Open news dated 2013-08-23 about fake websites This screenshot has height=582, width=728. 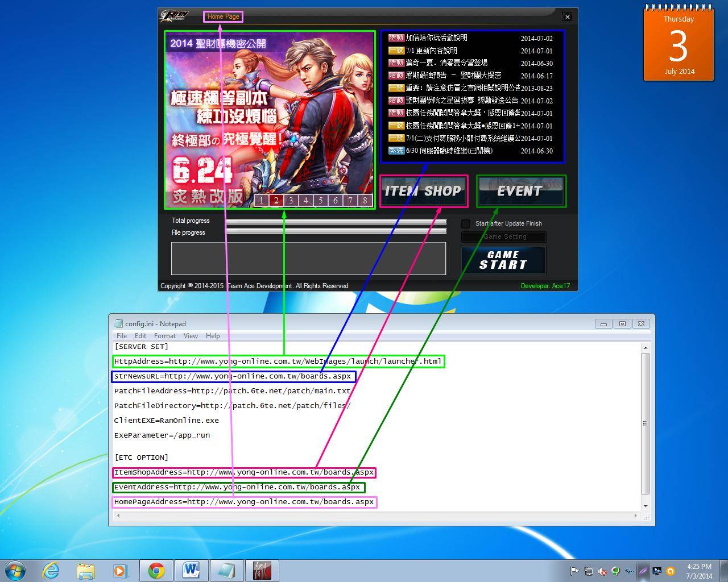tap(462, 88)
